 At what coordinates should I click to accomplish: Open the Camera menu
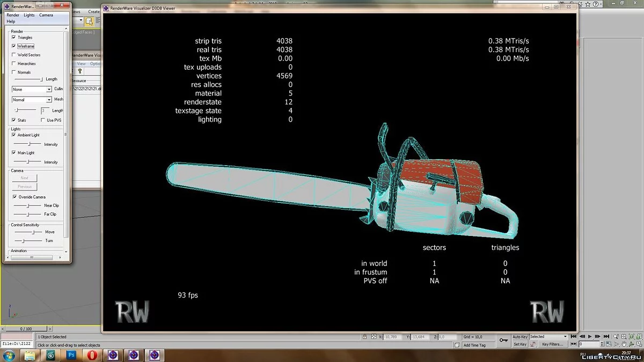click(x=46, y=15)
